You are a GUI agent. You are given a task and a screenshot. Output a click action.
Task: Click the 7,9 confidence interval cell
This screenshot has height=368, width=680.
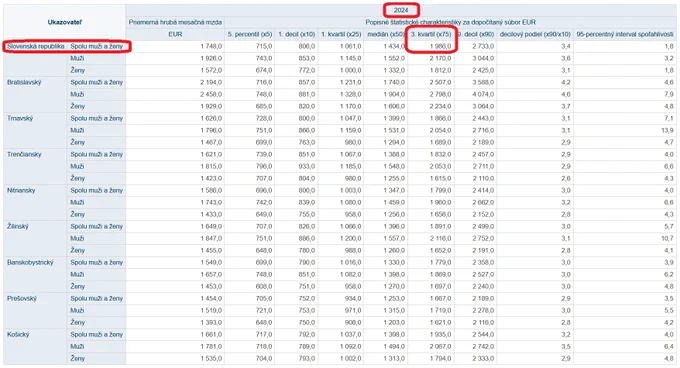point(669,94)
